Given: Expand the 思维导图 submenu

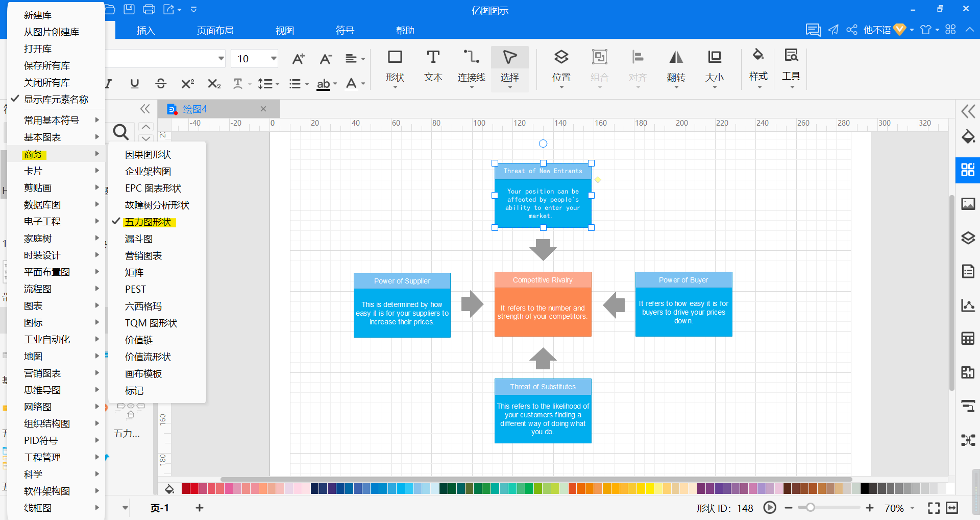Looking at the screenshot, I should point(56,390).
